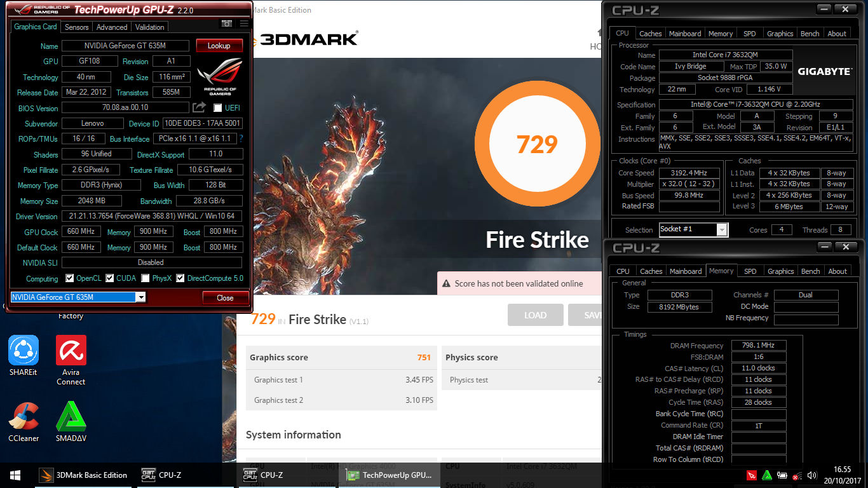Image resolution: width=868 pixels, height=488 pixels.
Task: Click the network tray icon with red X
Action: (797, 475)
